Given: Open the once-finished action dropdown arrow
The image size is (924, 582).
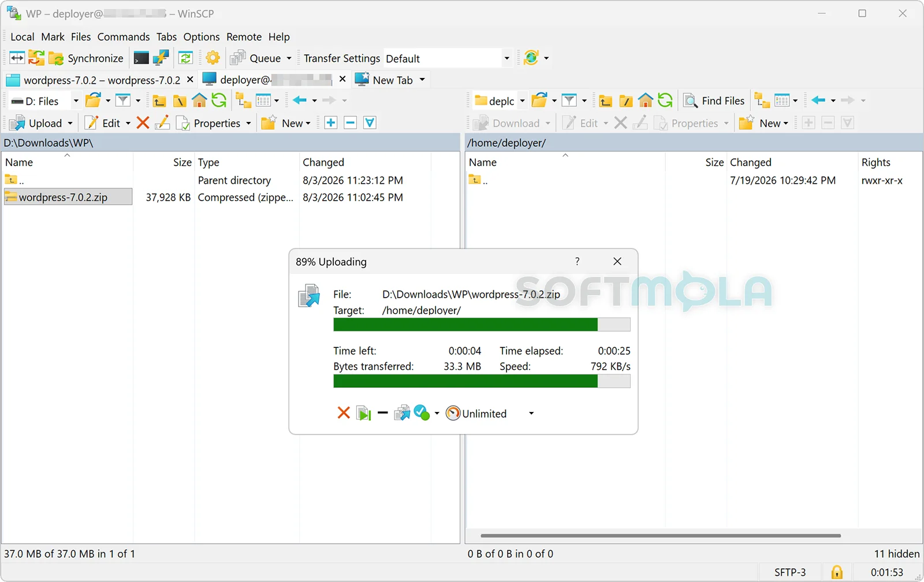Looking at the screenshot, I should click(x=437, y=413).
